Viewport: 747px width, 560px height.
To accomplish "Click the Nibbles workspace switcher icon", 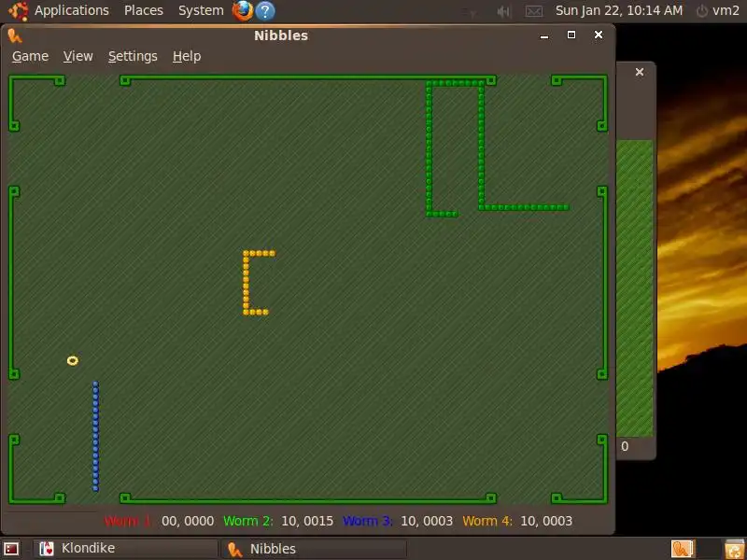I will (683, 549).
